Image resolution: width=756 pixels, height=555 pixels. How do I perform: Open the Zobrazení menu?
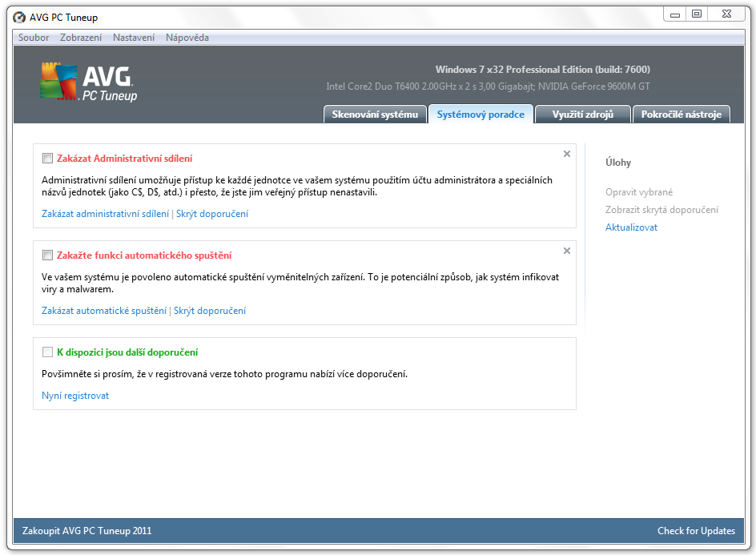tap(81, 38)
